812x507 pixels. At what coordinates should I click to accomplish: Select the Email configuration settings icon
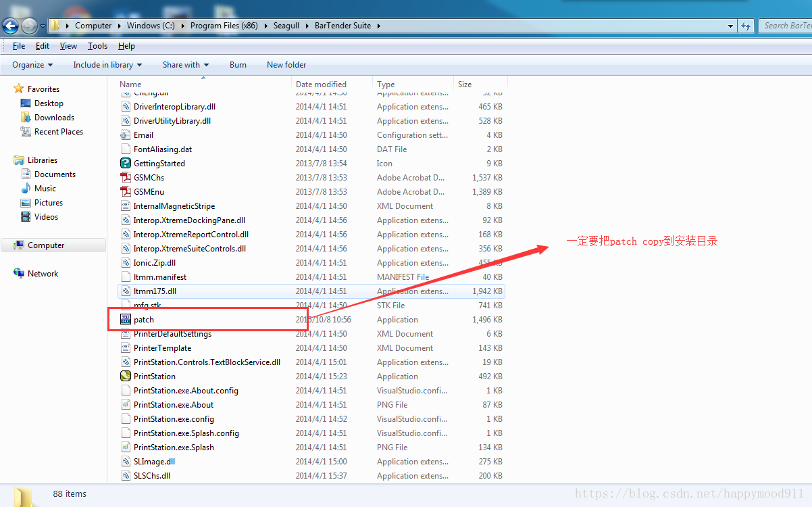[126, 135]
